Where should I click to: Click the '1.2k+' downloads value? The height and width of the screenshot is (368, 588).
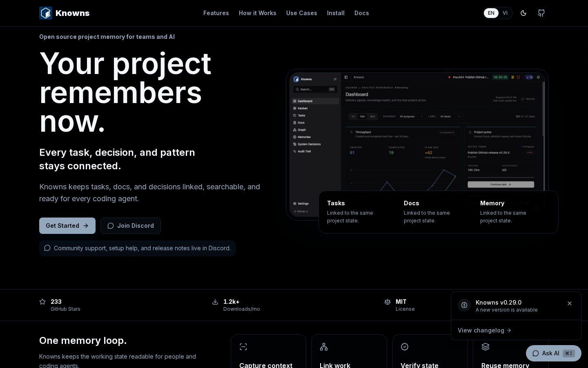point(232,302)
